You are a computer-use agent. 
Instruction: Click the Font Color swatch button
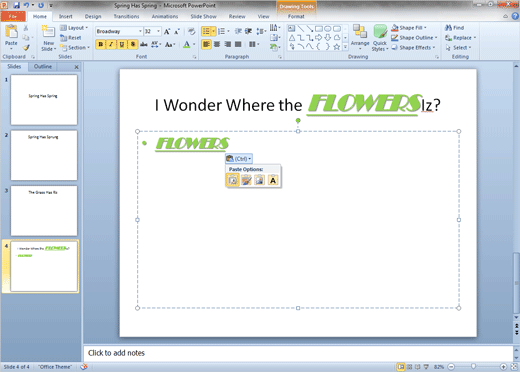[186, 44]
